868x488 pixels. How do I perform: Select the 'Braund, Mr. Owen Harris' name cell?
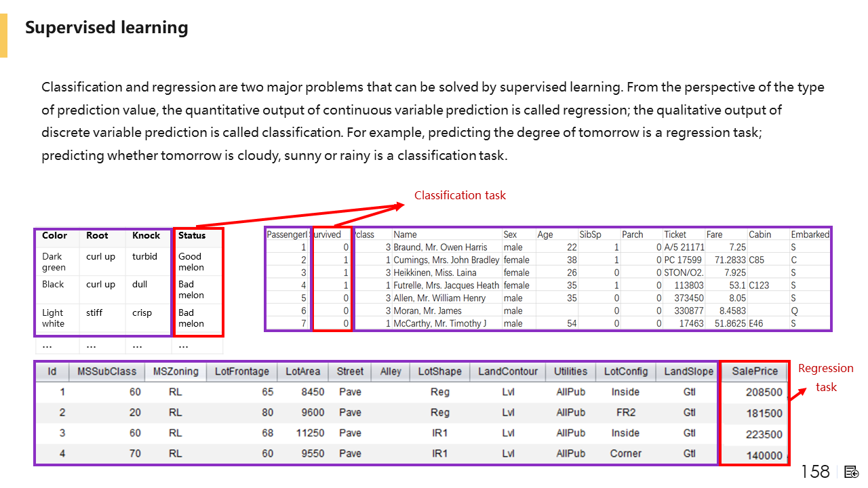pyautogui.click(x=440, y=247)
